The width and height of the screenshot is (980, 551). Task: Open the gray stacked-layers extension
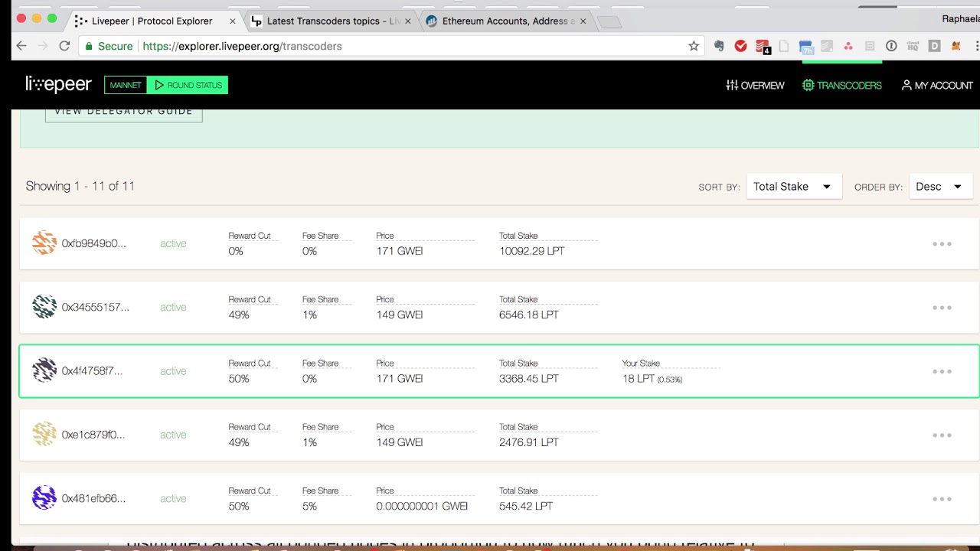coord(827,46)
